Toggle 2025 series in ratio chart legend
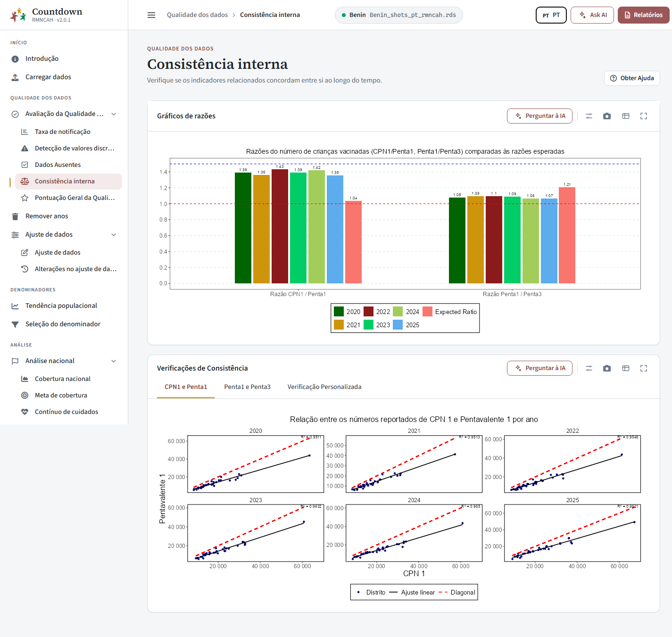This screenshot has height=637, width=672. coord(407,325)
